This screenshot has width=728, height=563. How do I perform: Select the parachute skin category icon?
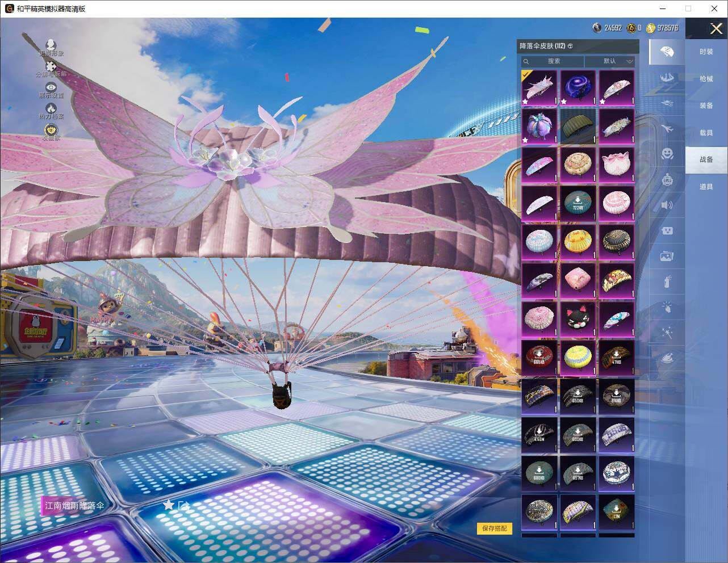point(667,52)
